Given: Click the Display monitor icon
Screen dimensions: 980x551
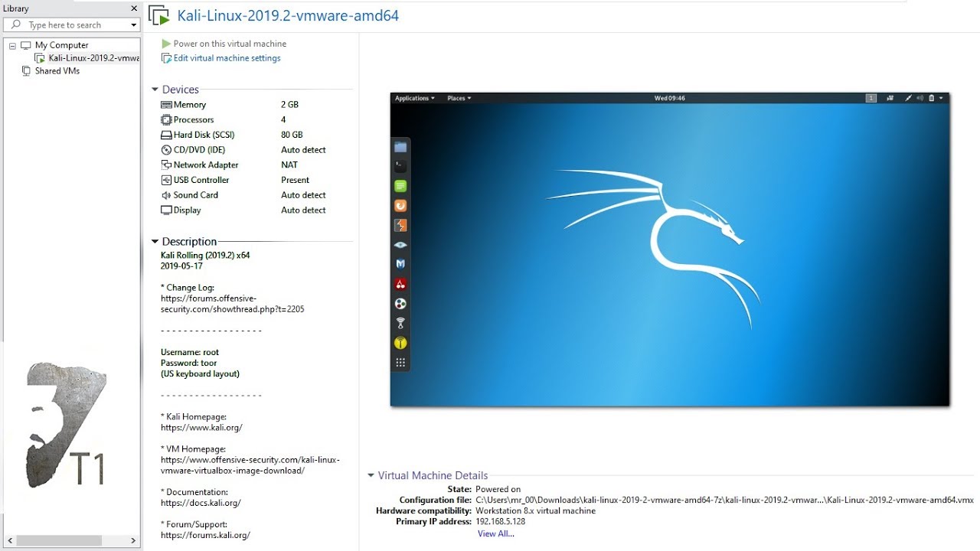Looking at the screenshot, I should pyautogui.click(x=166, y=210).
